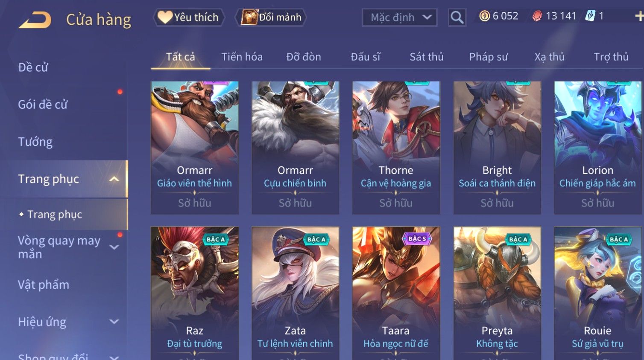Switch to the Sát thủ tab
The height and width of the screenshot is (360, 644).
click(x=426, y=57)
